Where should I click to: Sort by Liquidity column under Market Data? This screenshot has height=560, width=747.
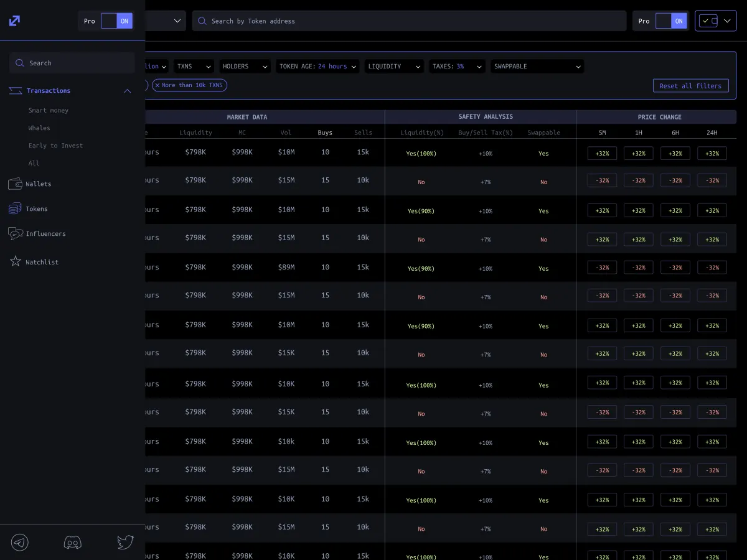(195, 133)
